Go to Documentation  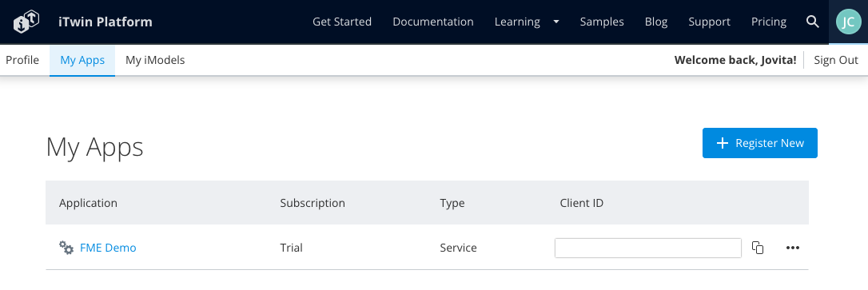click(x=433, y=22)
